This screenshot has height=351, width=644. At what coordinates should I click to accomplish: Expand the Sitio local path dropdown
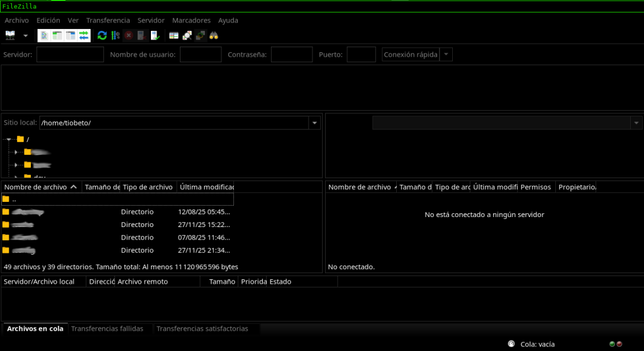click(314, 123)
